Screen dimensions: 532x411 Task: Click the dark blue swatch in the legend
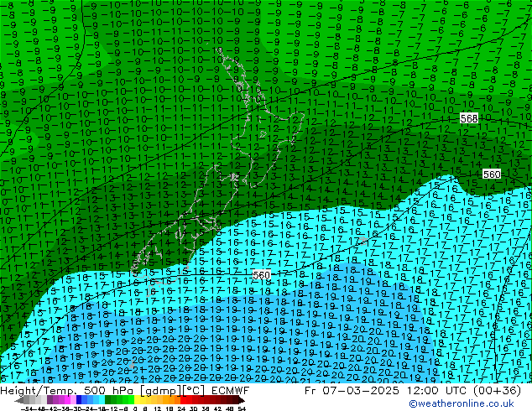(79, 399)
